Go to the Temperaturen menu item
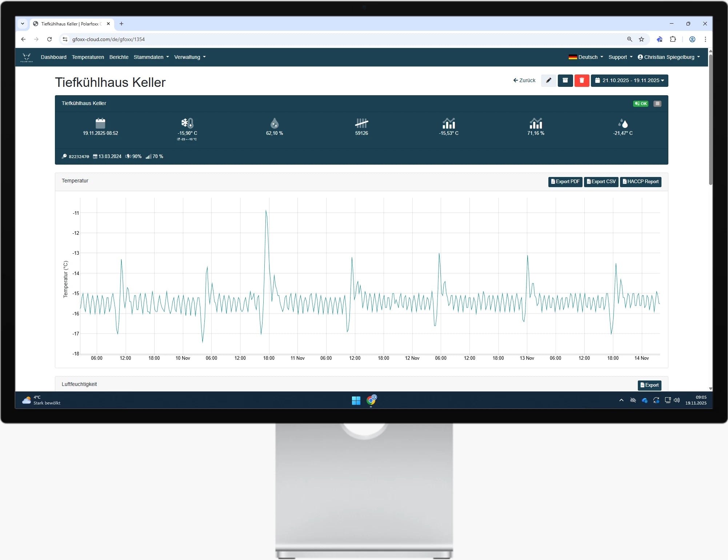728x560 pixels. (x=88, y=57)
